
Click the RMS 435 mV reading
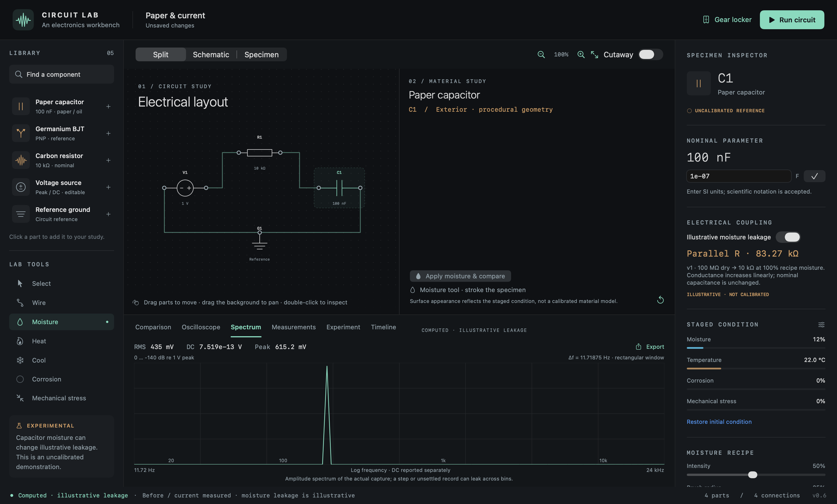(x=154, y=346)
